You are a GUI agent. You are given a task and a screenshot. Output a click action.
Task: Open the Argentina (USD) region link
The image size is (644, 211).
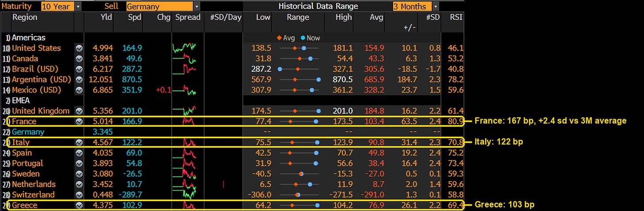[x=41, y=80]
